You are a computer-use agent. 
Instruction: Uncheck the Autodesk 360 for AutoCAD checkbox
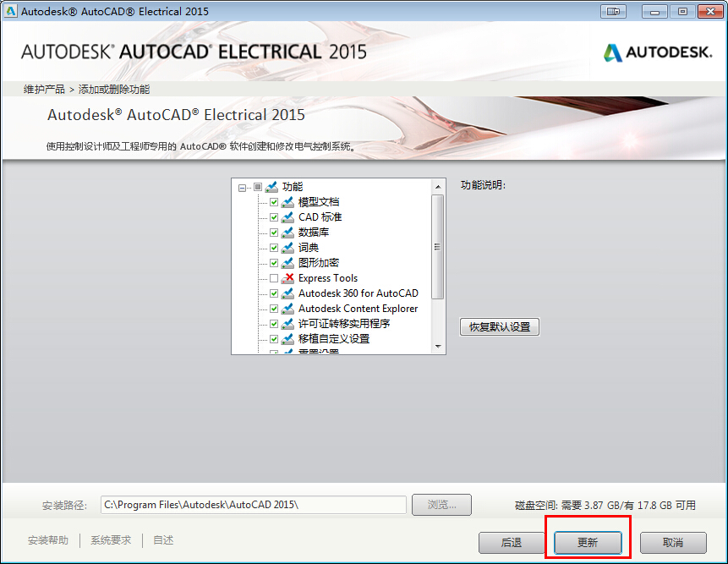coord(274,293)
